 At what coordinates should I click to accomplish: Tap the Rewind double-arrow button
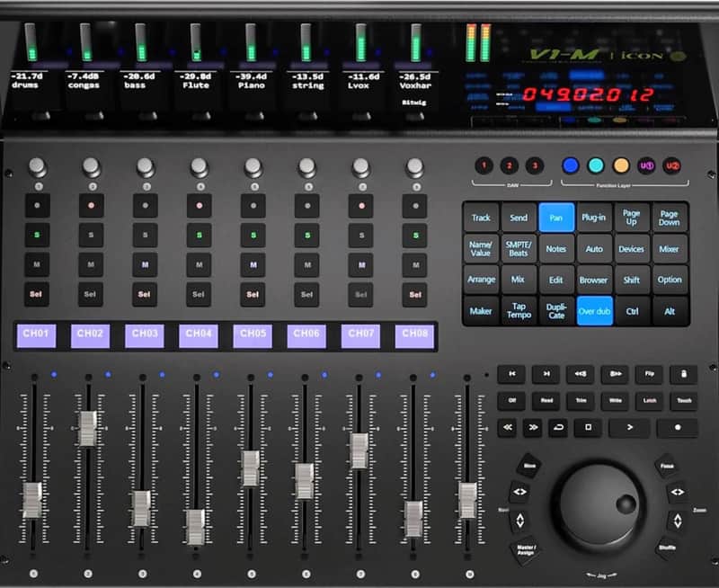[508, 427]
